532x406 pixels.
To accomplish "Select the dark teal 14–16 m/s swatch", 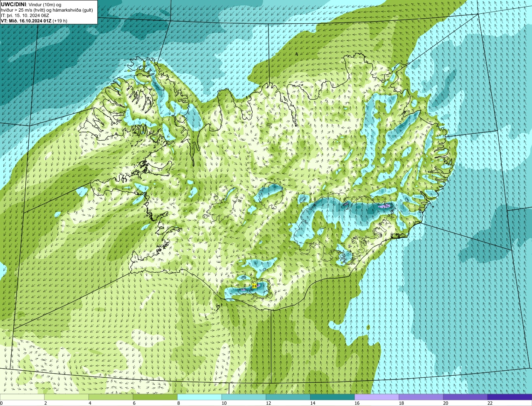I will click(x=332, y=397).
